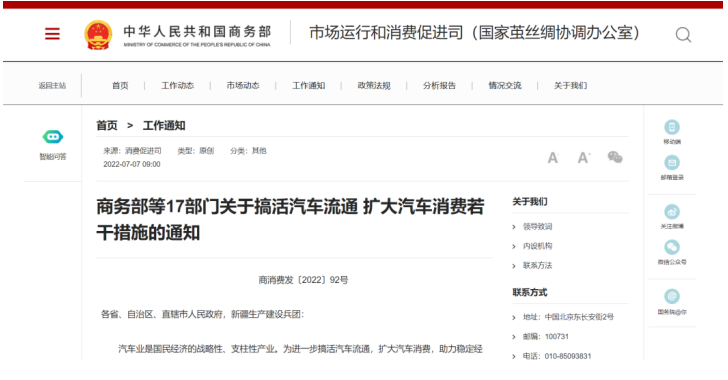Select 分析报告 in navigation bar
The height and width of the screenshot is (380, 728).
coord(439,85)
